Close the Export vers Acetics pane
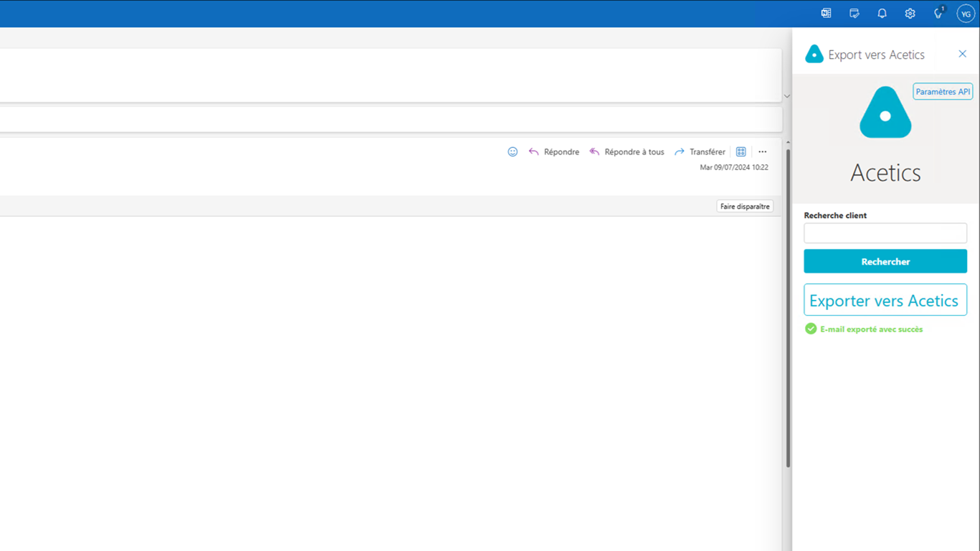 point(963,54)
